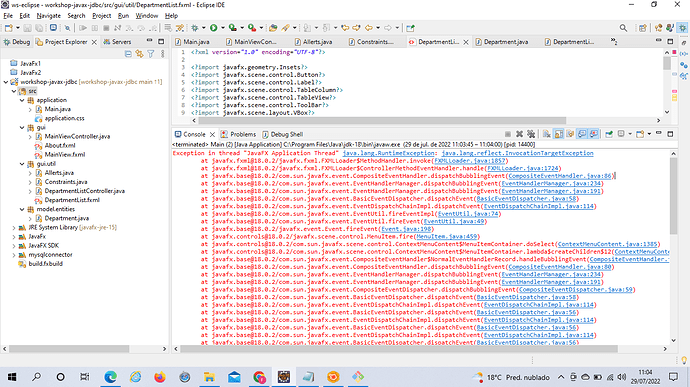Collapse the src folder node
This screenshot has height=387, width=690.
(x=14, y=91)
